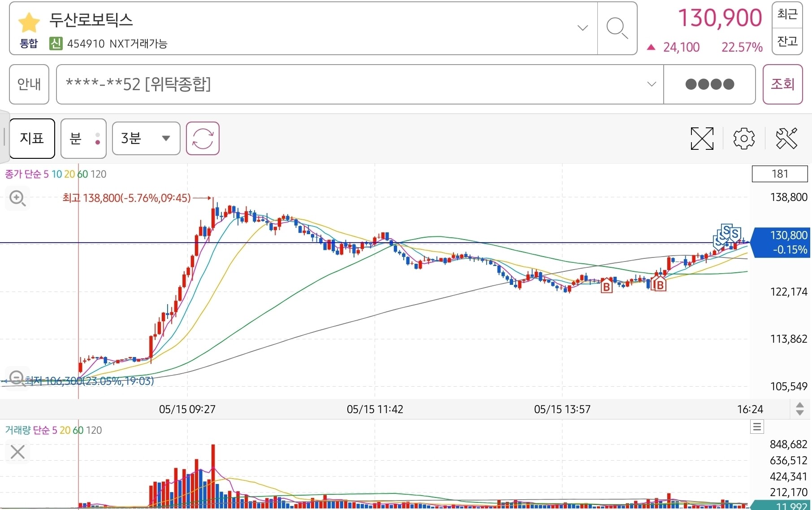This screenshot has width=812, height=510.
Task: Expand the 두산로보틱스 stock name dropdown
Action: [583, 28]
